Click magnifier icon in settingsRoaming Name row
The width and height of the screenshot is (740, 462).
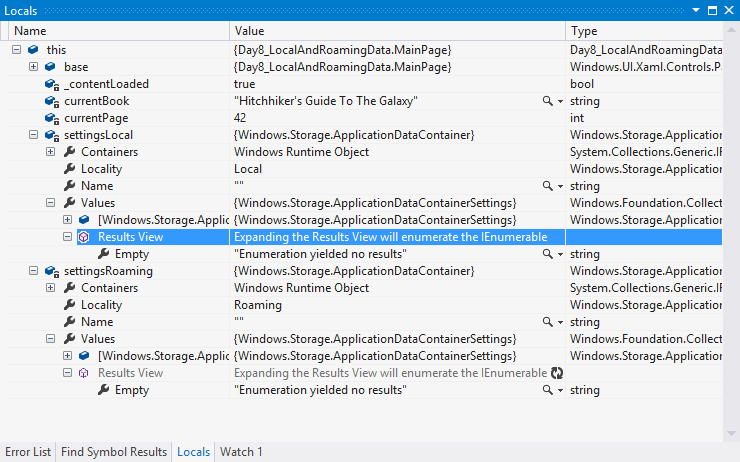[547, 322]
